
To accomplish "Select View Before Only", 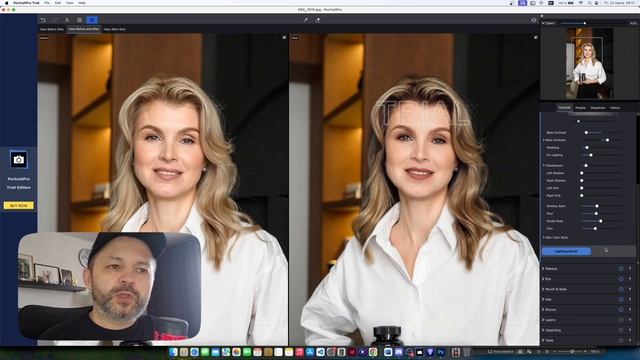I will 52,29.
